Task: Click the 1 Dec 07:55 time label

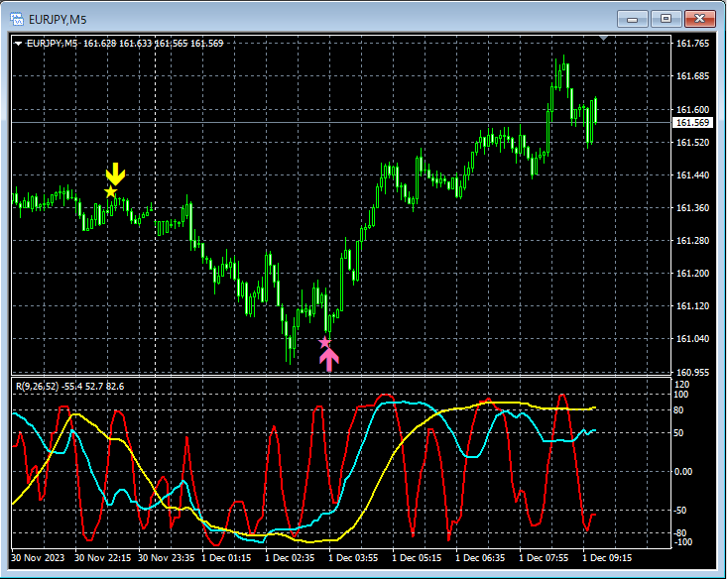Action: (544, 557)
